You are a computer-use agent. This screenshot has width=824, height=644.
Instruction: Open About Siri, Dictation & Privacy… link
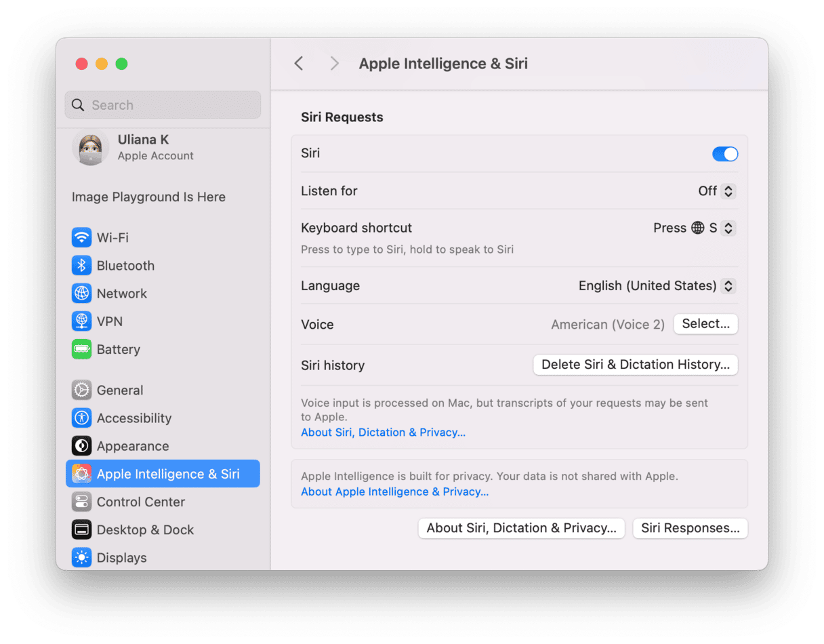383,432
